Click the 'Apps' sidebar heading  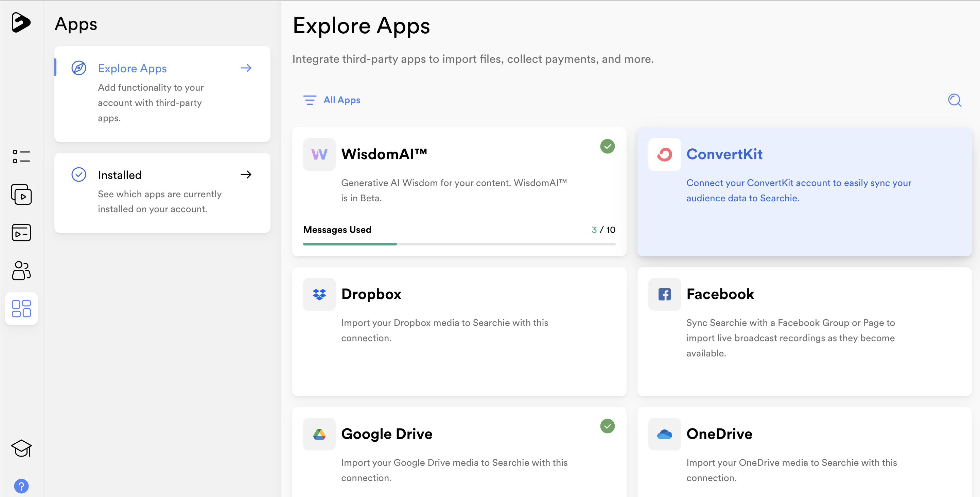coord(76,24)
